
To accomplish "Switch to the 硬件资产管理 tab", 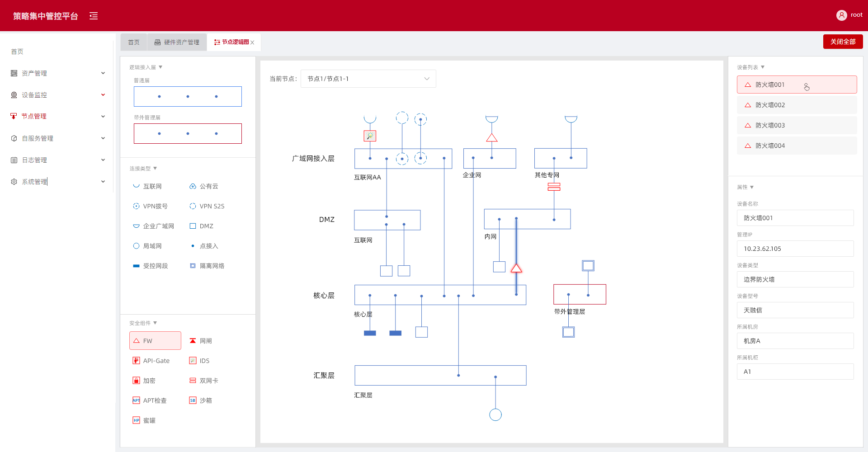I will 177,42.
